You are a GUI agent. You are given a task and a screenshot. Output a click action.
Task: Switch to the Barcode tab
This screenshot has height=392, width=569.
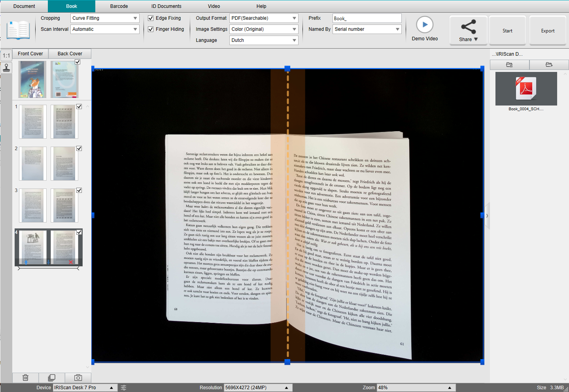pos(119,6)
